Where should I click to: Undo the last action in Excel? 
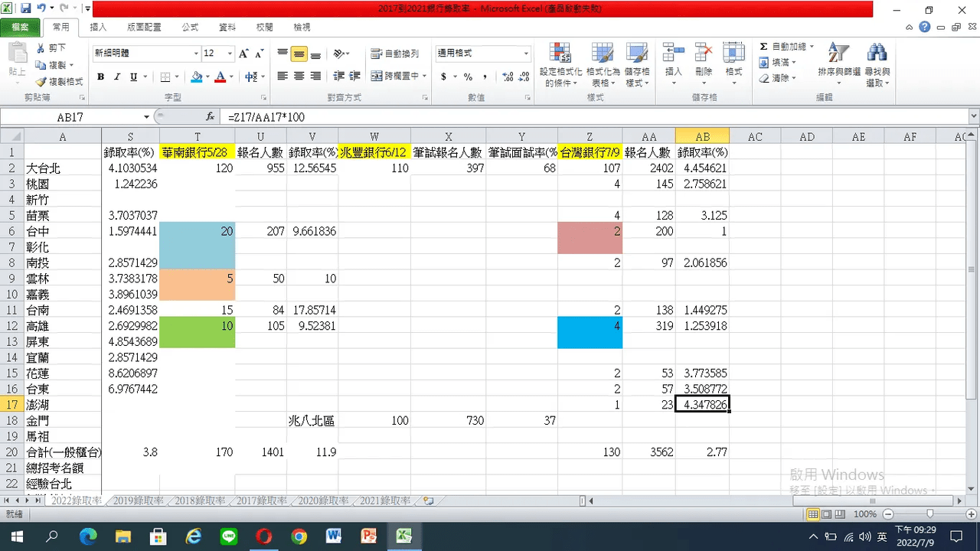41,9
